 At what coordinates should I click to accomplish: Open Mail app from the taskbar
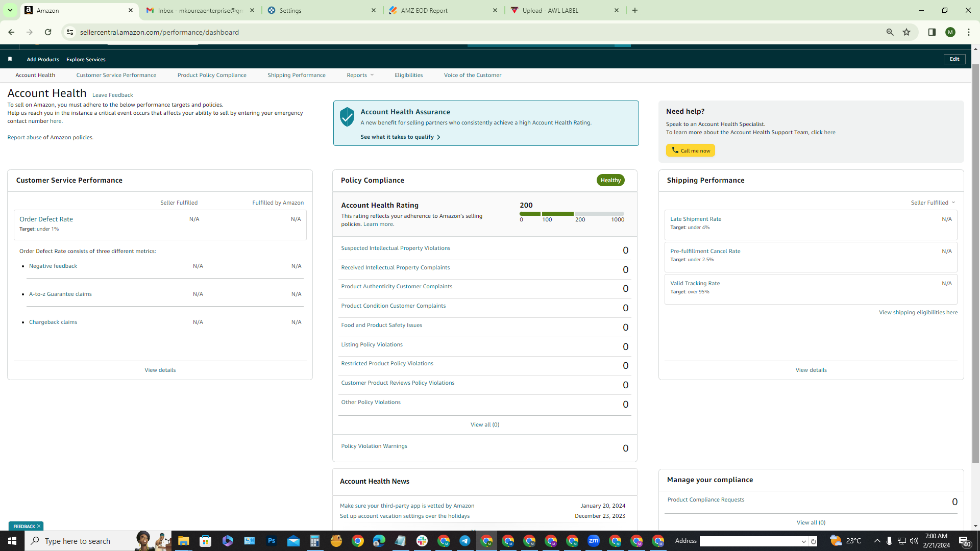(293, 541)
